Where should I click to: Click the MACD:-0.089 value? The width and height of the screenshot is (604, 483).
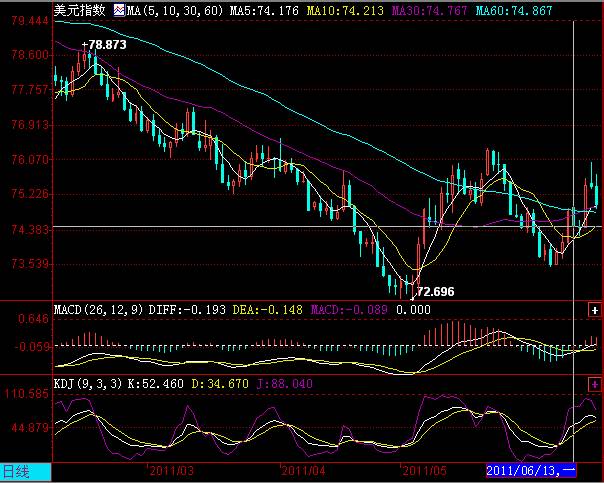pyautogui.click(x=349, y=310)
